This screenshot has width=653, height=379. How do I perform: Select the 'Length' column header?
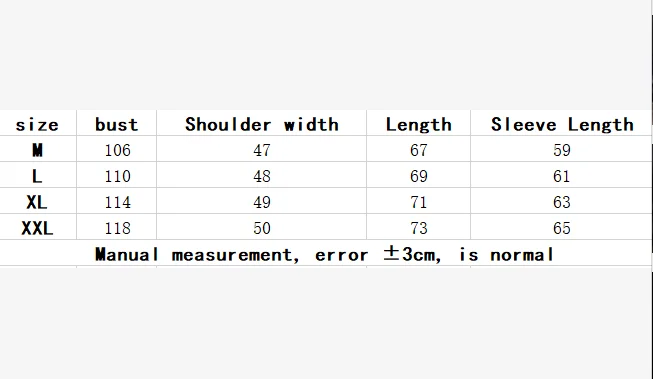click(419, 125)
